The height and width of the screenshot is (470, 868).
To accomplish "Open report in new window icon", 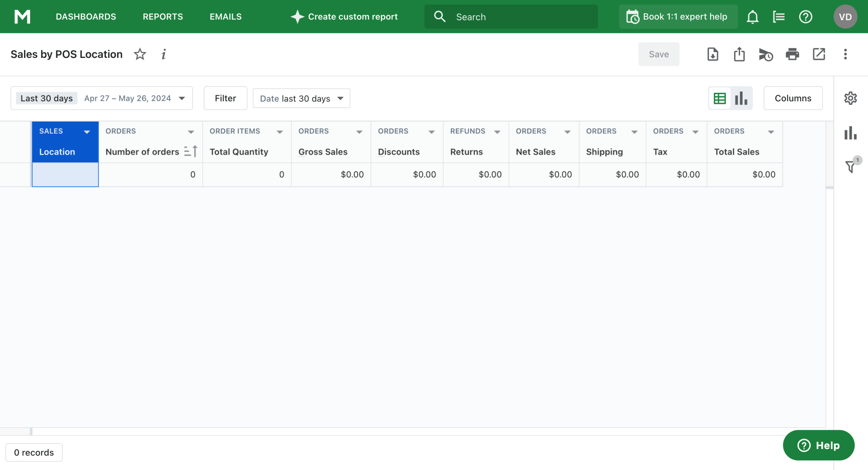I will 819,54.
